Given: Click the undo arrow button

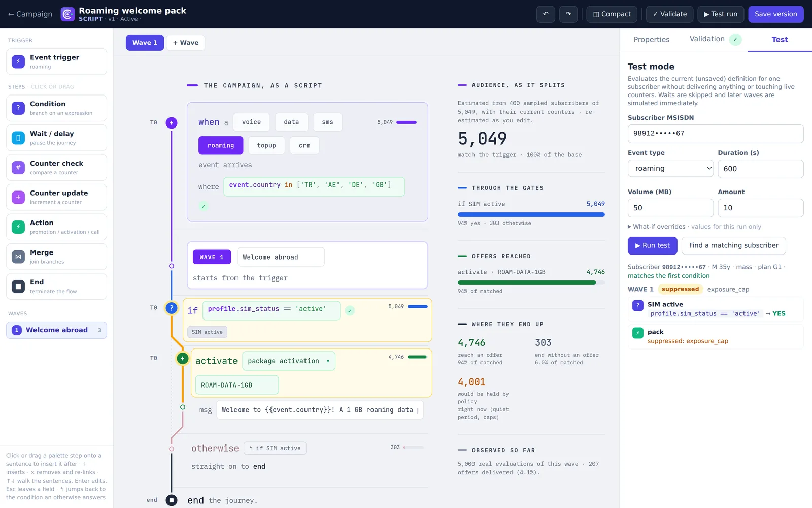Looking at the screenshot, I should 546,14.
